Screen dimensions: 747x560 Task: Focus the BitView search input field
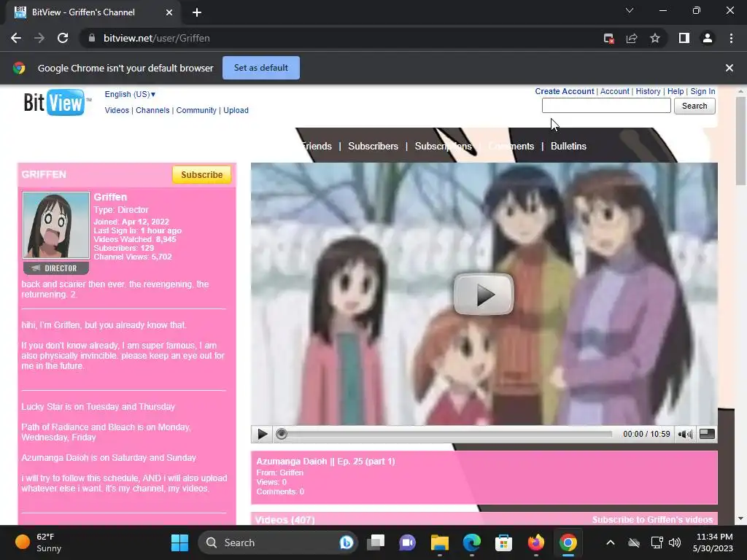606,106
